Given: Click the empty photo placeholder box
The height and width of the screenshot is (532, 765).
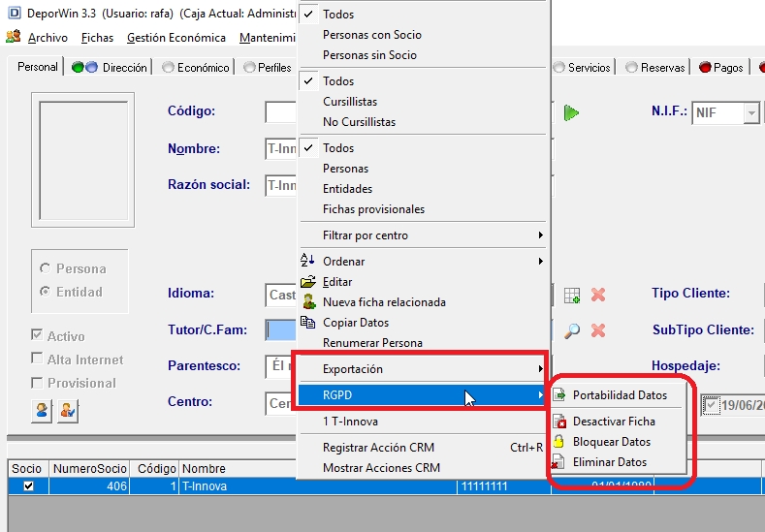Looking at the screenshot, I should 83,160.
